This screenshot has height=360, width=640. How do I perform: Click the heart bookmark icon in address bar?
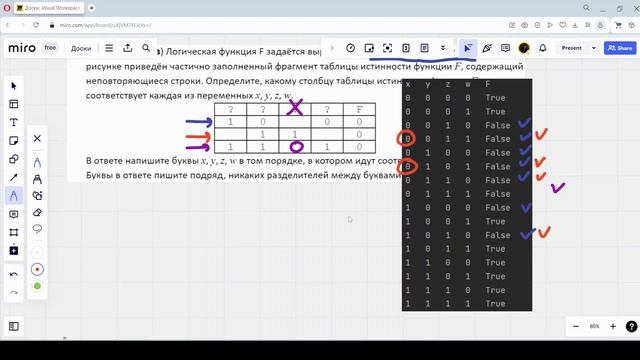pyautogui.click(x=562, y=25)
